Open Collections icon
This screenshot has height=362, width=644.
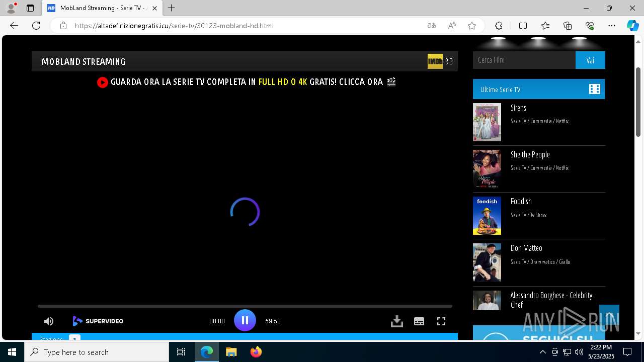point(568,26)
